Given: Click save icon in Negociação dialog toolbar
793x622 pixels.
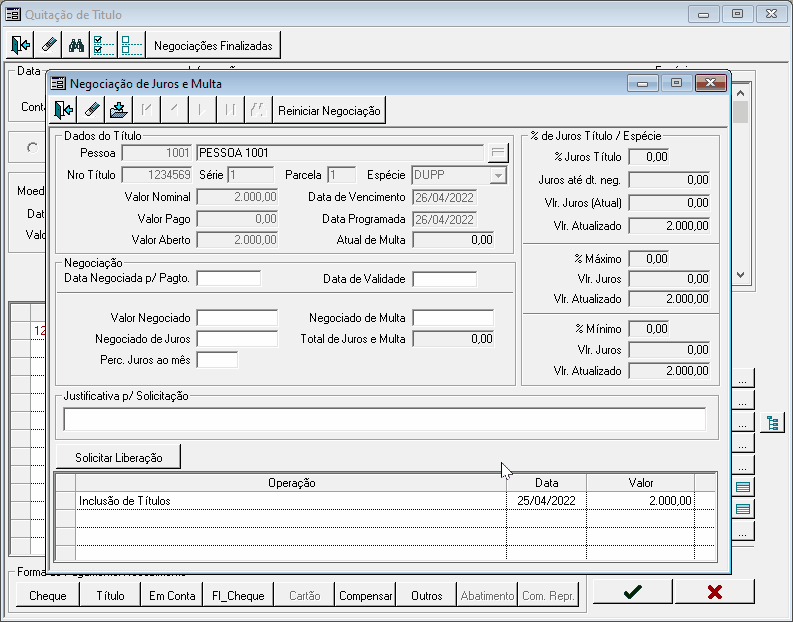Looking at the screenshot, I should (x=119, y=110).
